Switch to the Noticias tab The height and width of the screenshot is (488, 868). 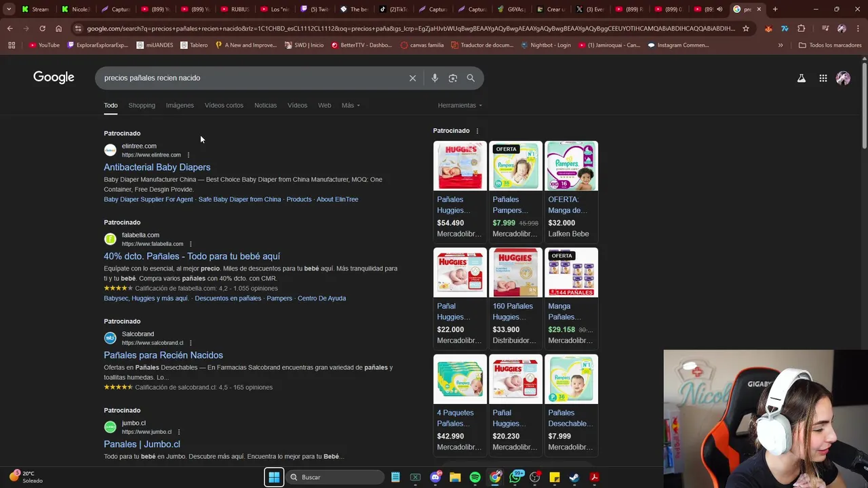click(x=265, y=105)
